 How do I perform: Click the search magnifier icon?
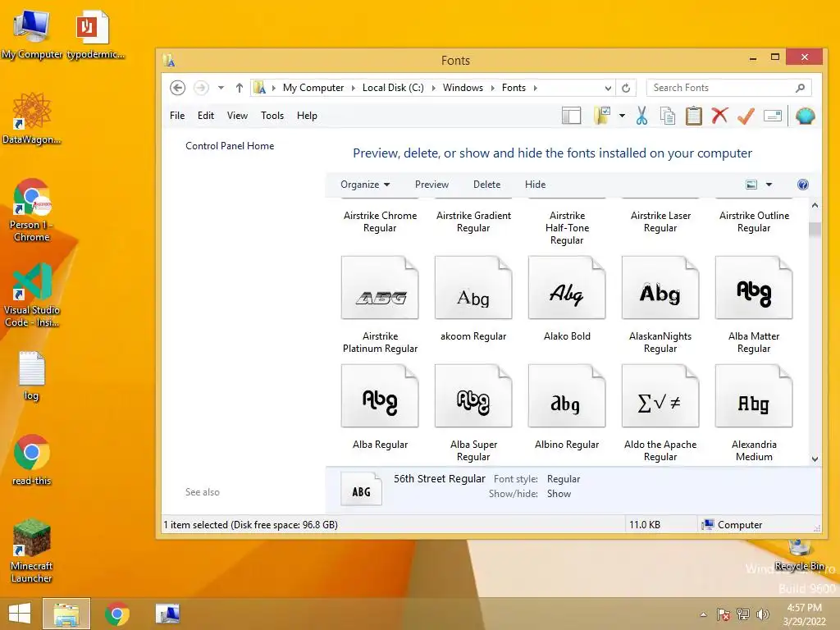pyautogui.click(x=801, y=88)
